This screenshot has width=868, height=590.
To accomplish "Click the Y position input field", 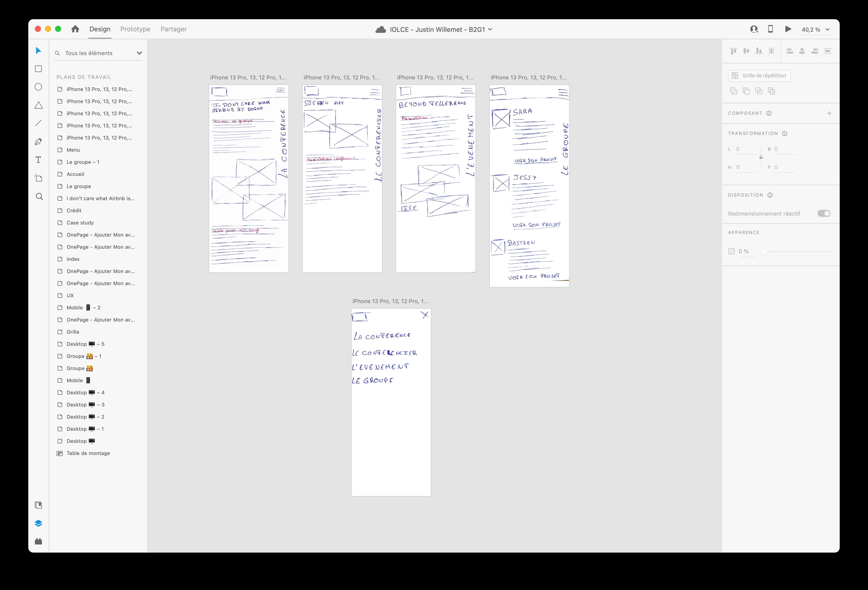I will (x=784, y=167).
